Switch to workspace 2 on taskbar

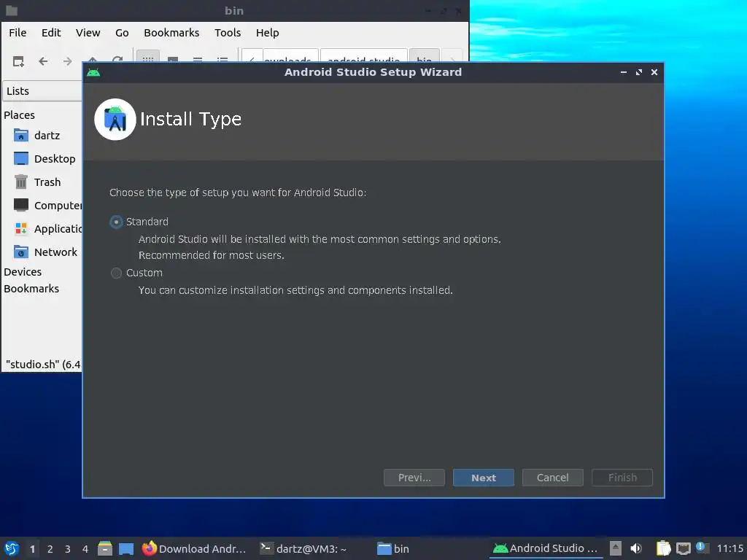coord(50,549)
